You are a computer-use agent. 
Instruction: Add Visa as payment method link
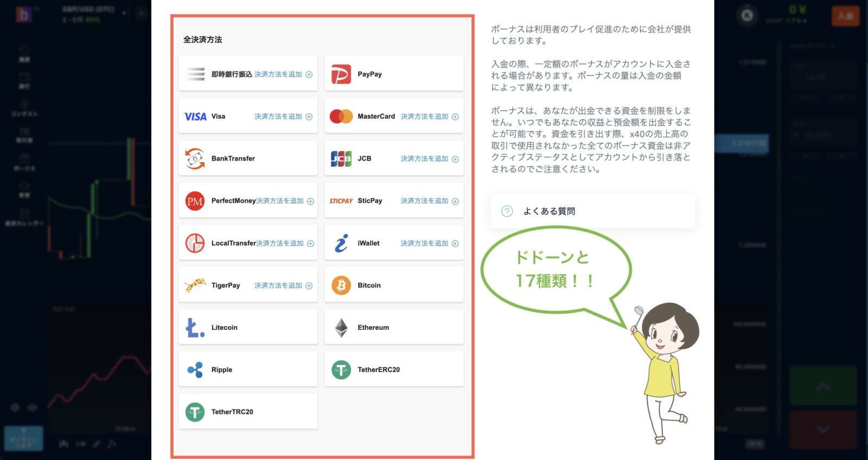click(278, 117)
